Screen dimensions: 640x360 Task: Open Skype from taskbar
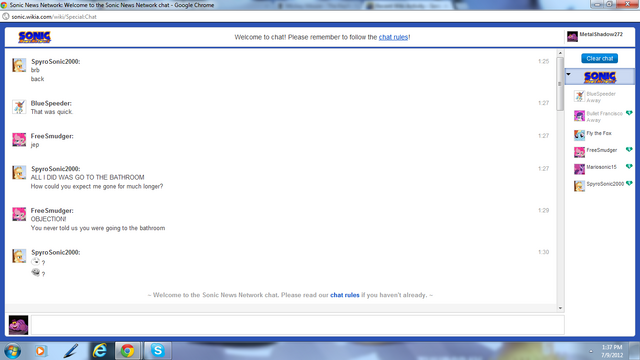pos(158,351)
